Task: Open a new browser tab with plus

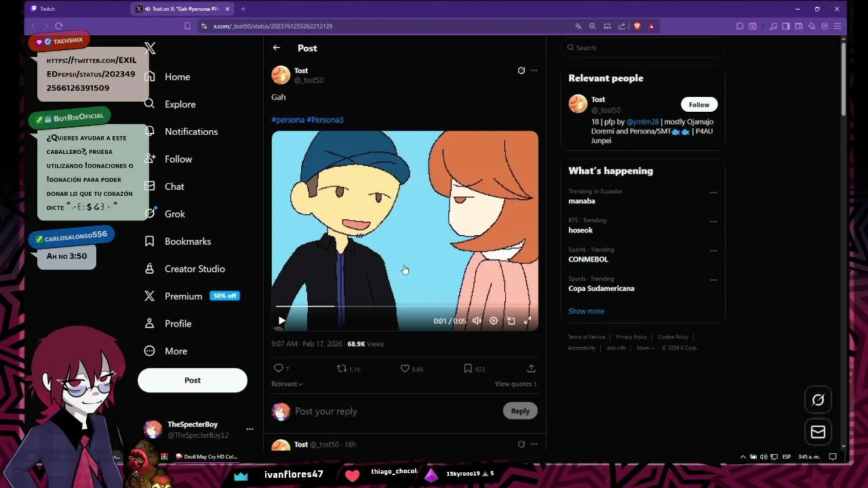Action: tap(243, 9)
